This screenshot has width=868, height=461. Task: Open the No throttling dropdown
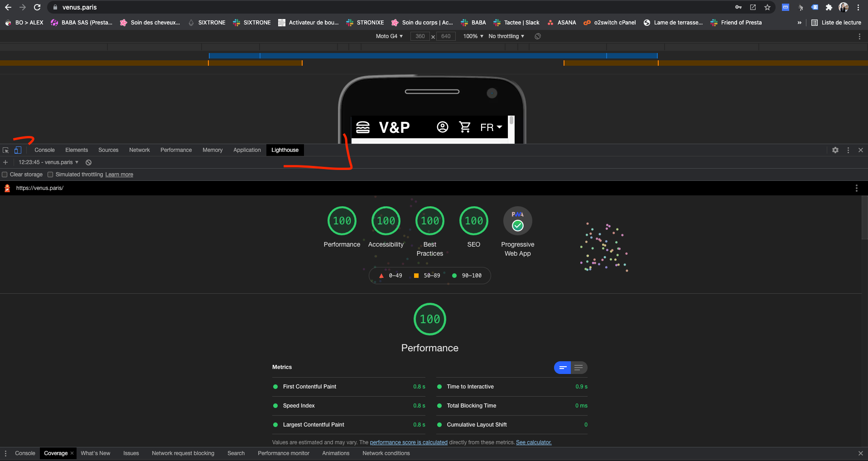506,36
